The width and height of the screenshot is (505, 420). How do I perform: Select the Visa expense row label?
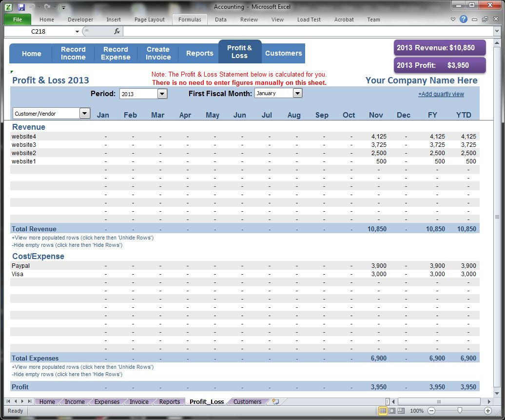pos(18,274)
